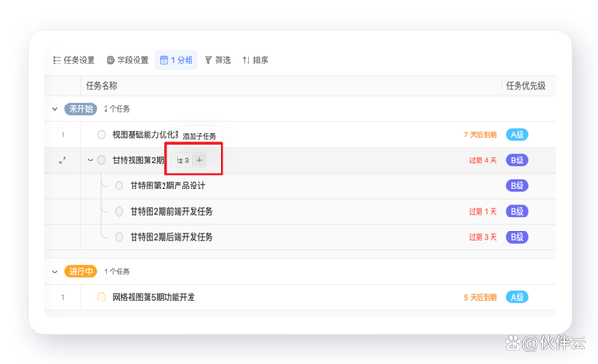Click the 过期 3 天 overdue label

coord(483,237)
